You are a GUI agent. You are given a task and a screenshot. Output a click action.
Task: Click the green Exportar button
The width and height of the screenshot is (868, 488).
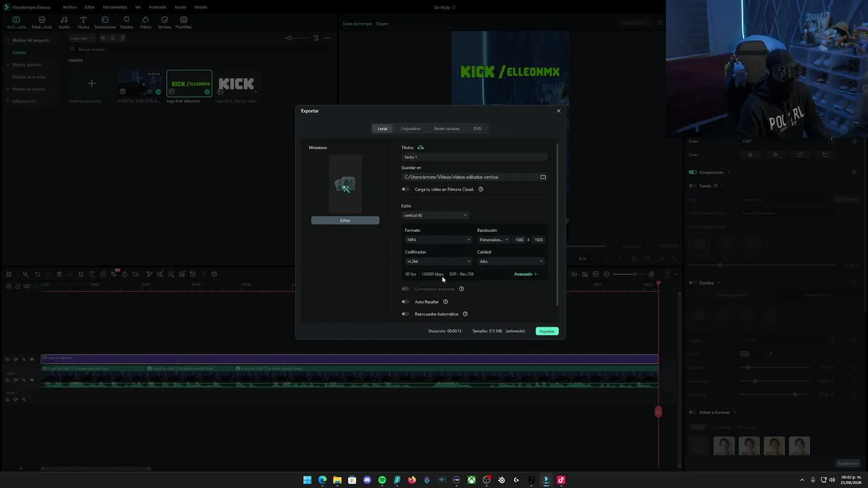click(x=547, y=331)
